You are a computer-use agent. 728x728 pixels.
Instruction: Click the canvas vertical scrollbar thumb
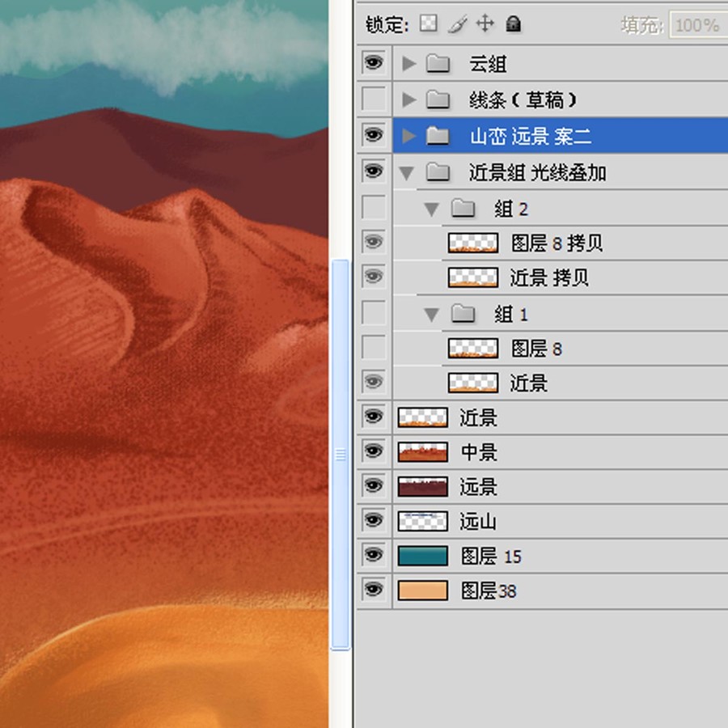coord(341,455)
